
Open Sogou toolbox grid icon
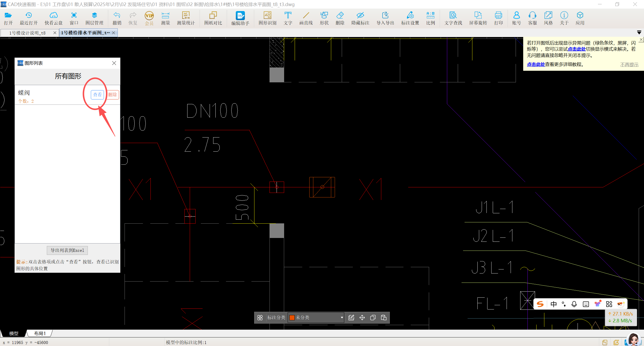(x=609, y=304)
